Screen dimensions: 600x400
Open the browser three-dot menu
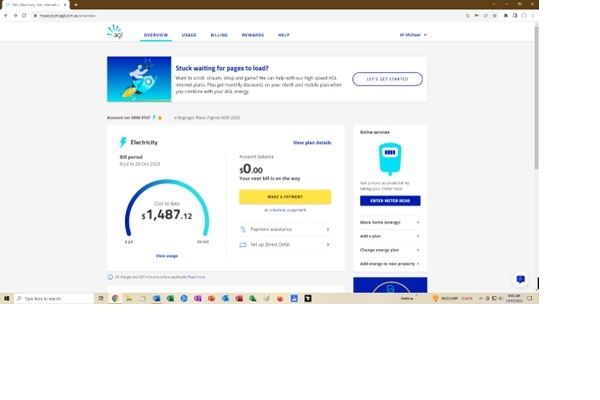click(x=533, y=15)
